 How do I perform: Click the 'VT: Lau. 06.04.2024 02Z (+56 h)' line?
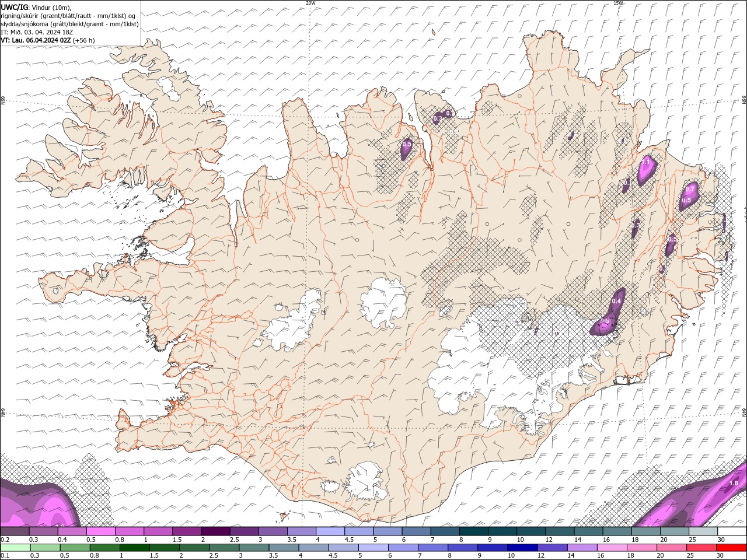[48, 40]
